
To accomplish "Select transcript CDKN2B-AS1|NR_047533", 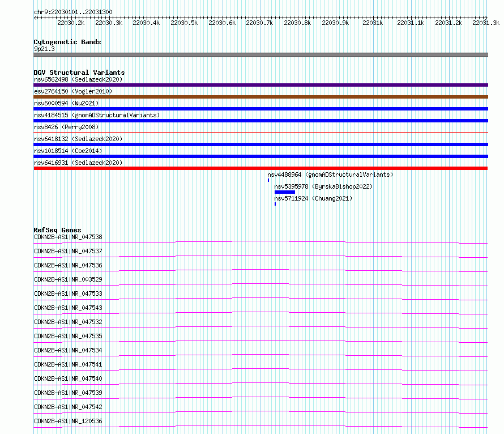I will tap(68, 293).
